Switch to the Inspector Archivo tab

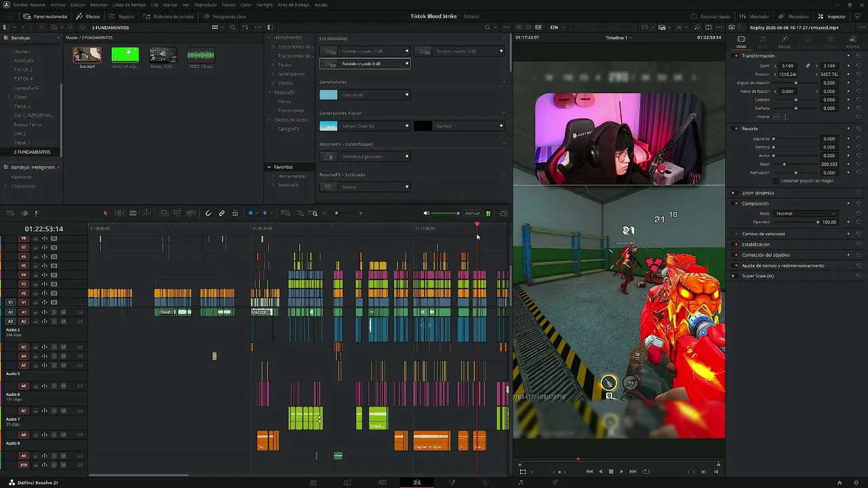(852, 42)
